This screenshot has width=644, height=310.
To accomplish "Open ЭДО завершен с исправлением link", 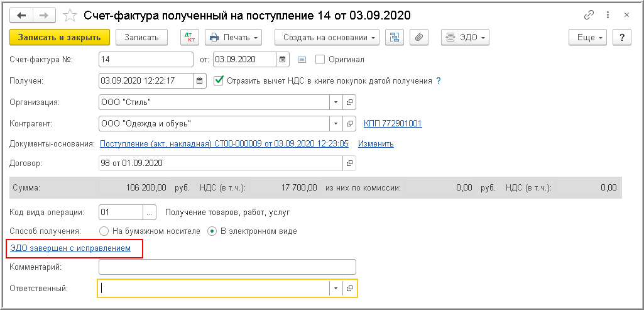I will [x=70, y=248].
